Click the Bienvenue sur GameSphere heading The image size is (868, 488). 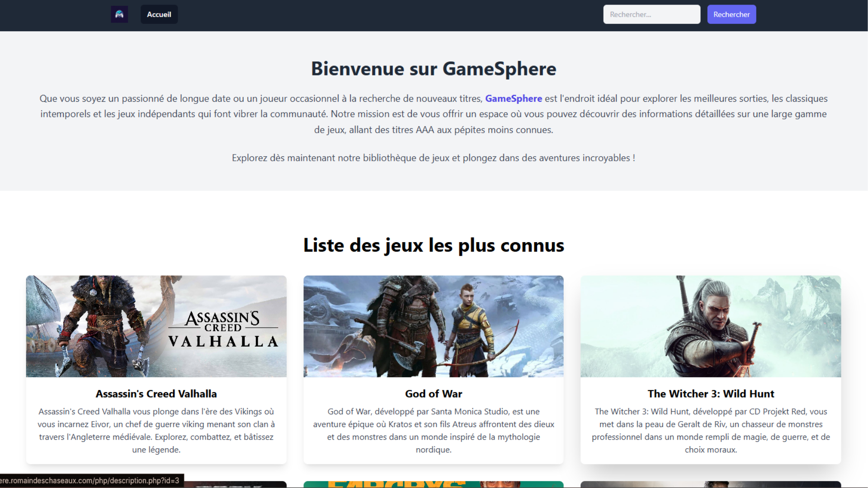[x=434, y=69]
